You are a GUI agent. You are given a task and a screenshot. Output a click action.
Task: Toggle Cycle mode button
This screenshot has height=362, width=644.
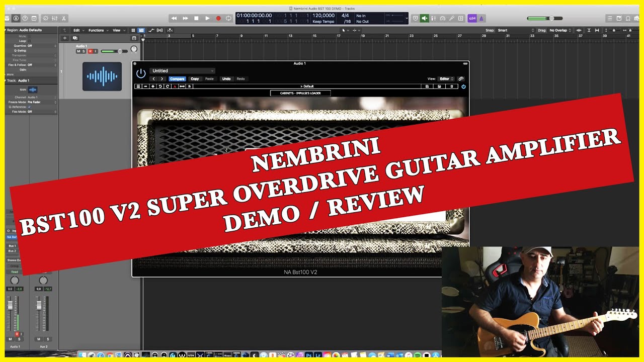(x=229, y=18)
